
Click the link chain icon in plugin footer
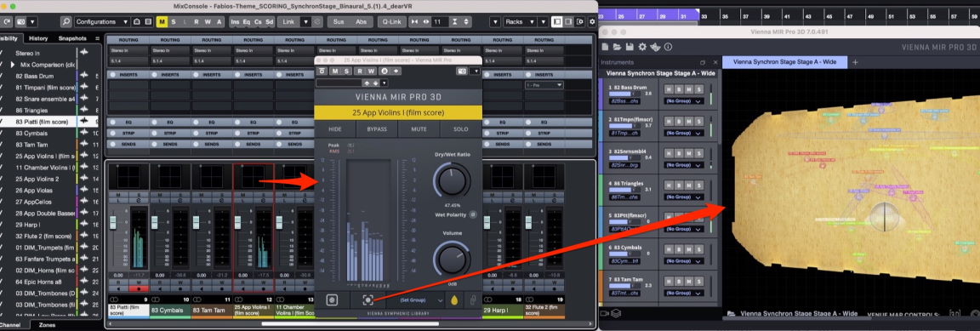pos(472,300)
